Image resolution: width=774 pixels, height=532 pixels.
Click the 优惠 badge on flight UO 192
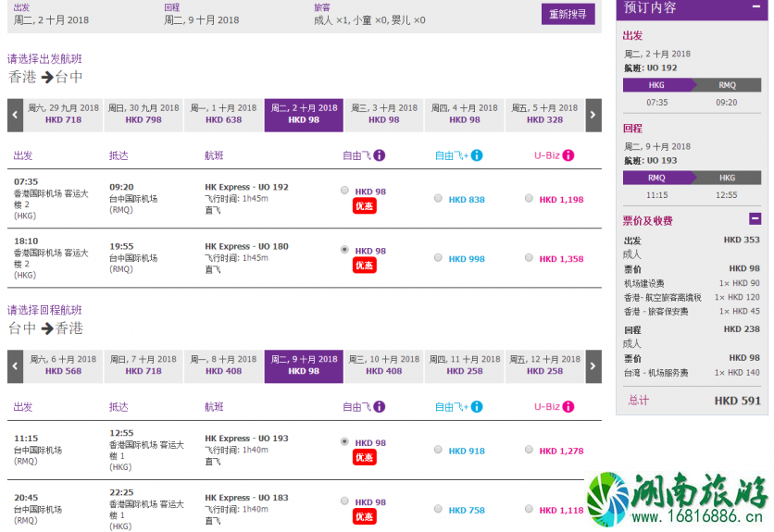point(364,205)
